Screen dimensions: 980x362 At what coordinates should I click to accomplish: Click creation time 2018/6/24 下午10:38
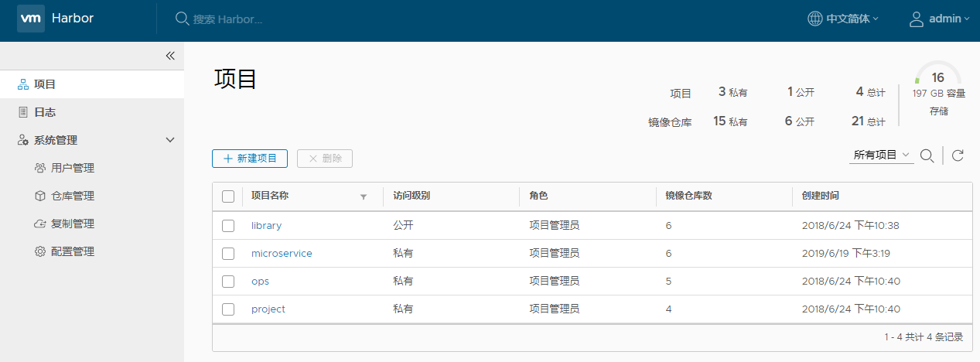(851, 226)
